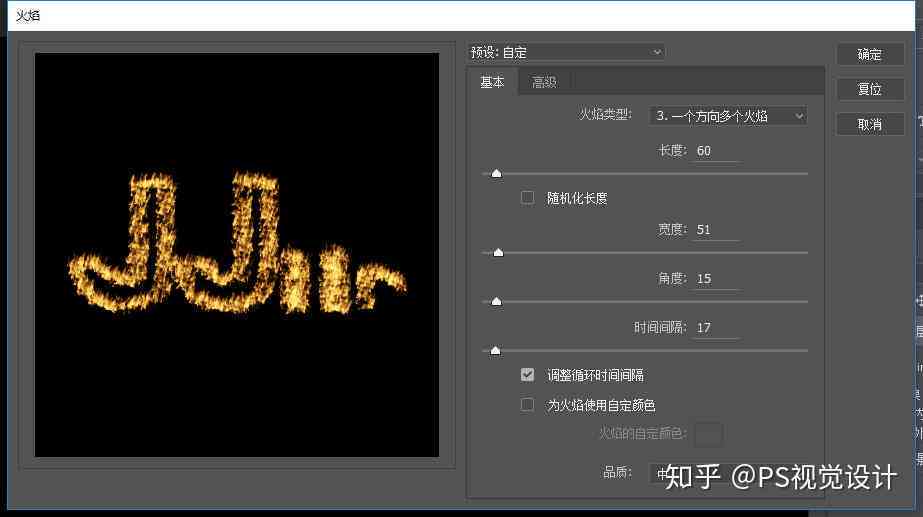Screen dimensions: 923x517
Task: Reset settings with the 复位 button
Action: pos(870,89)
